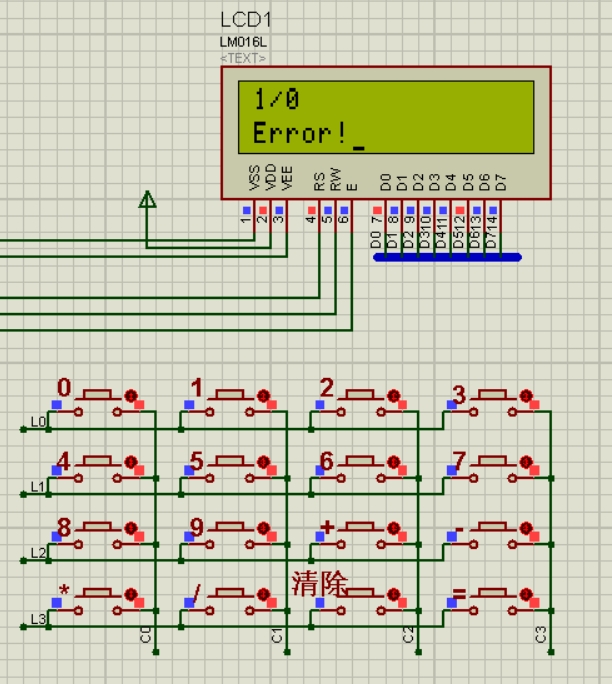
Task: Click the C2 column terminal label
Action: click(x=408, y=635)
